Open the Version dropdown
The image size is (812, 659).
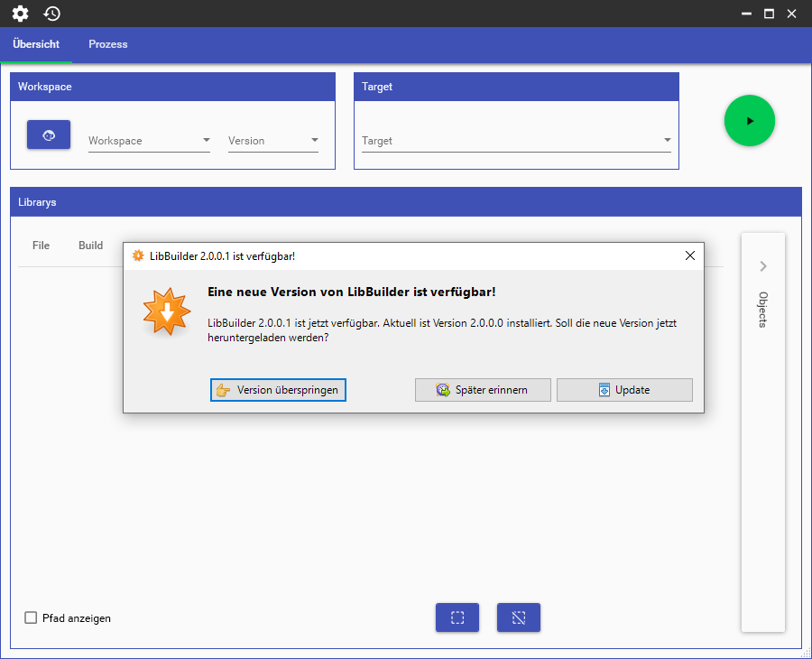pos(272,141)
